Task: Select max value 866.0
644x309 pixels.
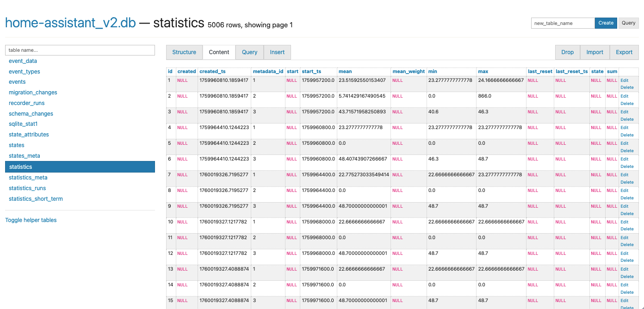Action: (x=485, y=96)
